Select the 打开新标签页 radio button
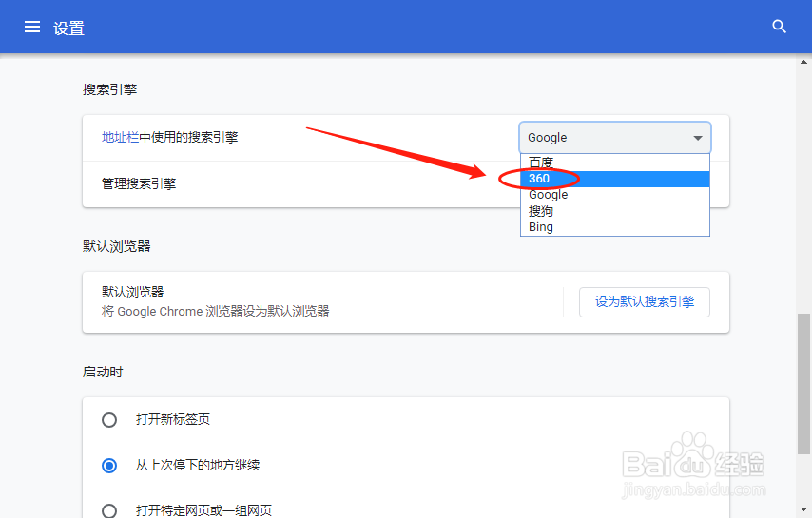Image resolution: width=812 pixels, height=518 pixels. 109,420
